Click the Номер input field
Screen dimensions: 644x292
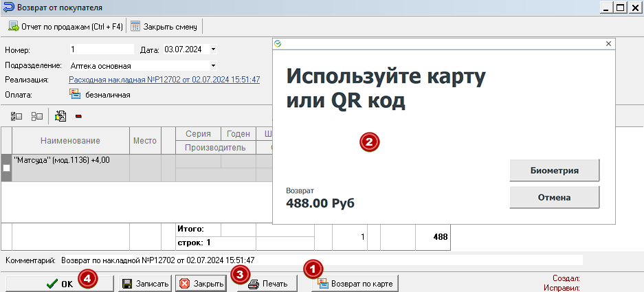(x=102, y=49)
